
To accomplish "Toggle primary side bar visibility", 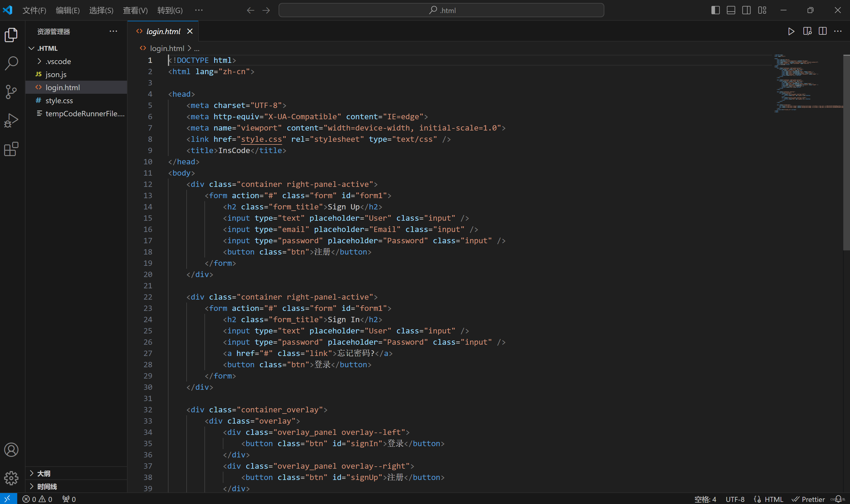I will [716, 10].
